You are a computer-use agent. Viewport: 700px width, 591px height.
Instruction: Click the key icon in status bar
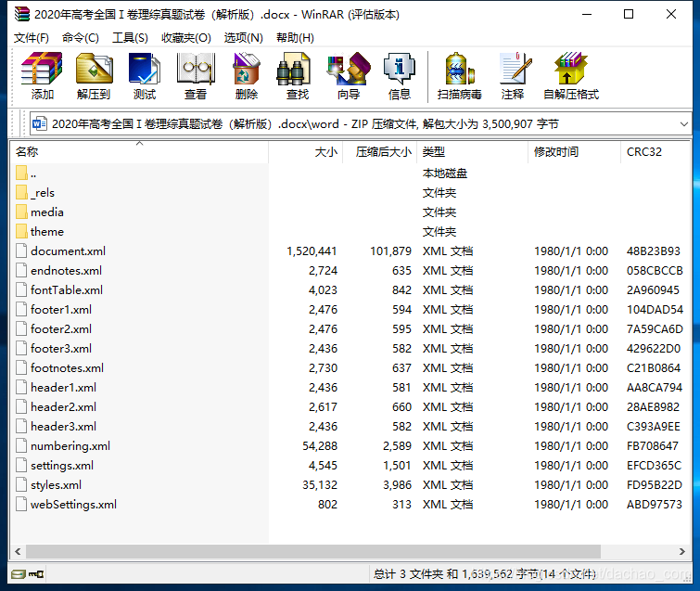(36, 574)
